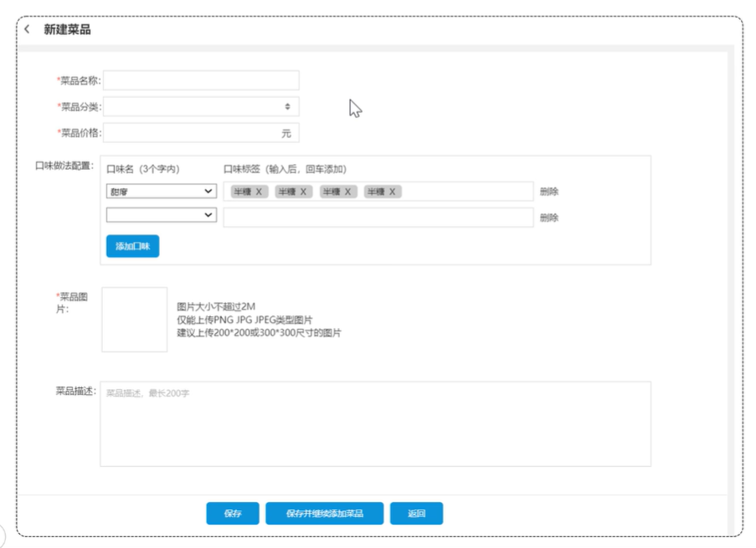Remove the first 半糖 tag
This screenshot has width=756, height=548.
(259, 192)
